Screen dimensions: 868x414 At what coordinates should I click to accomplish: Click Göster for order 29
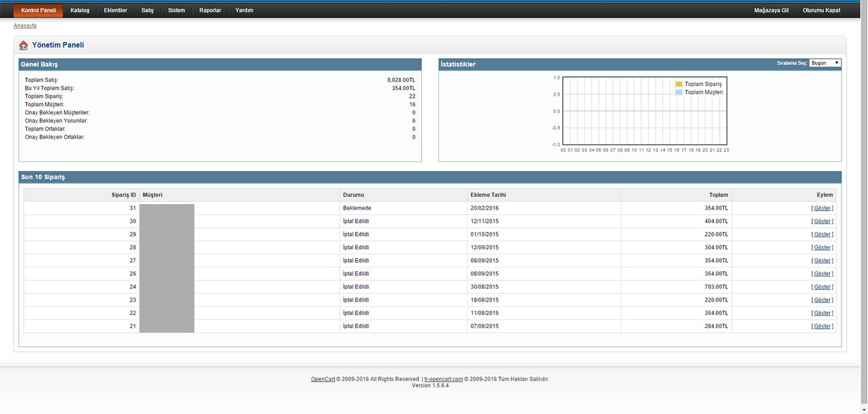(x=822, y=234)
